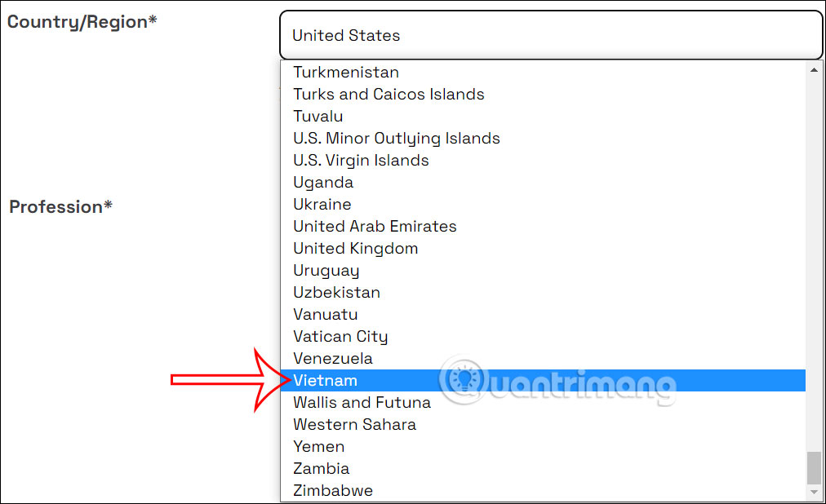The height and width of the screenshot is (504, 826).
Task: Pick Uruguay in the dropdown
Action: pyautogui.click(x=326, y=271)
